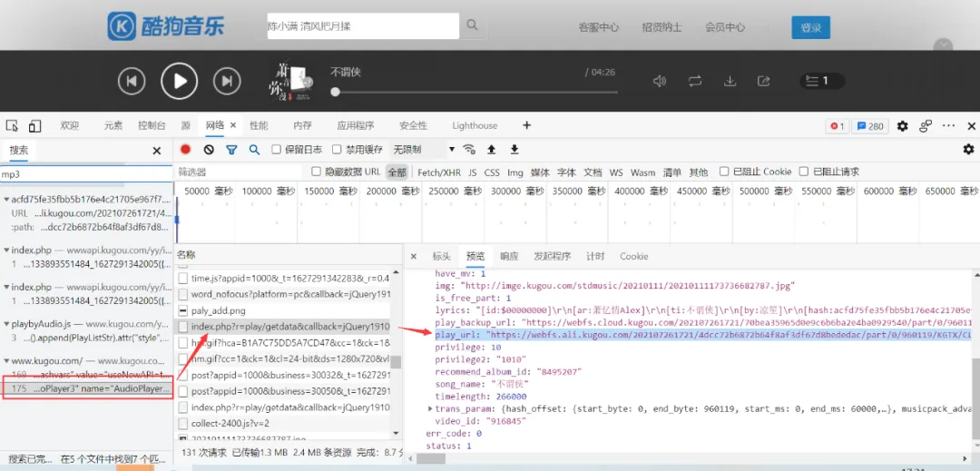980x471 pixels.
Task: Switch to the 标头 tab
Action: coord(441,256)
